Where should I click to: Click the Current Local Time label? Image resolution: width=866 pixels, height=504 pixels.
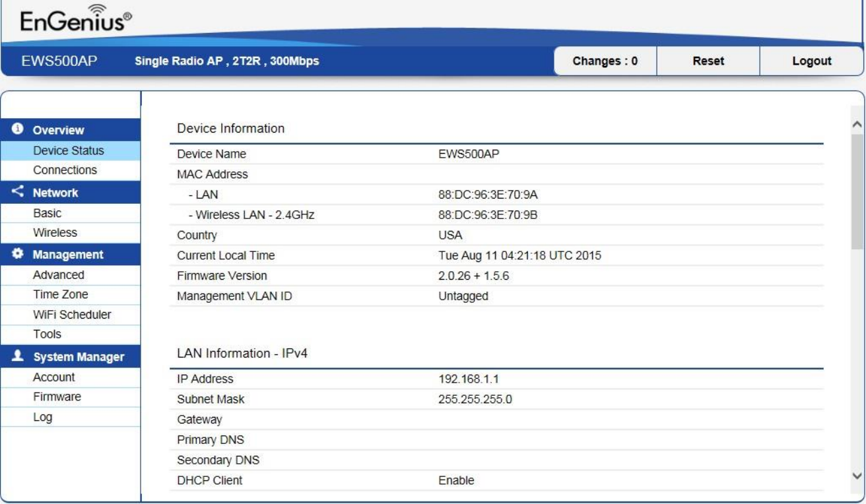click(x=226, y=255)
